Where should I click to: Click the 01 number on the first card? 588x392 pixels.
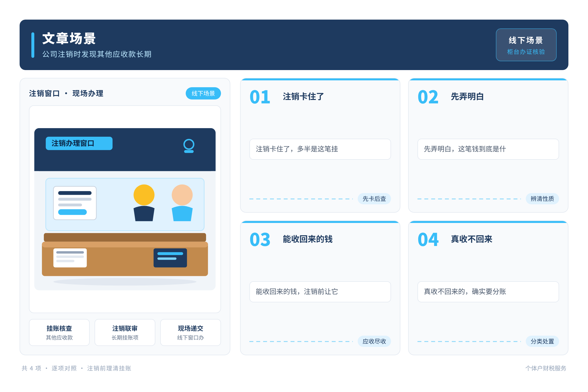(260, 97)
